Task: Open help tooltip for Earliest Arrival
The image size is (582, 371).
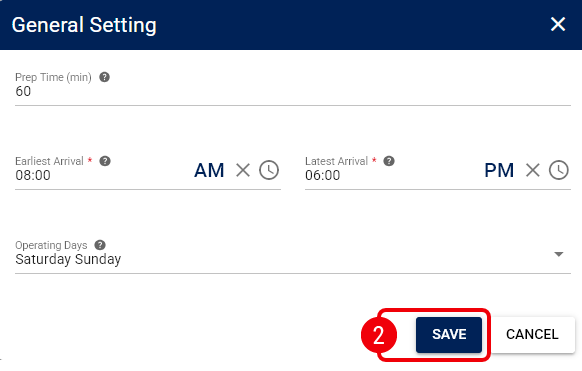Action: click(105, 161)
